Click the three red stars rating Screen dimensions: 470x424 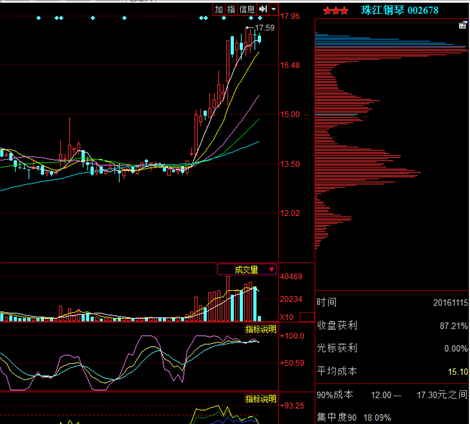point(336,11)
